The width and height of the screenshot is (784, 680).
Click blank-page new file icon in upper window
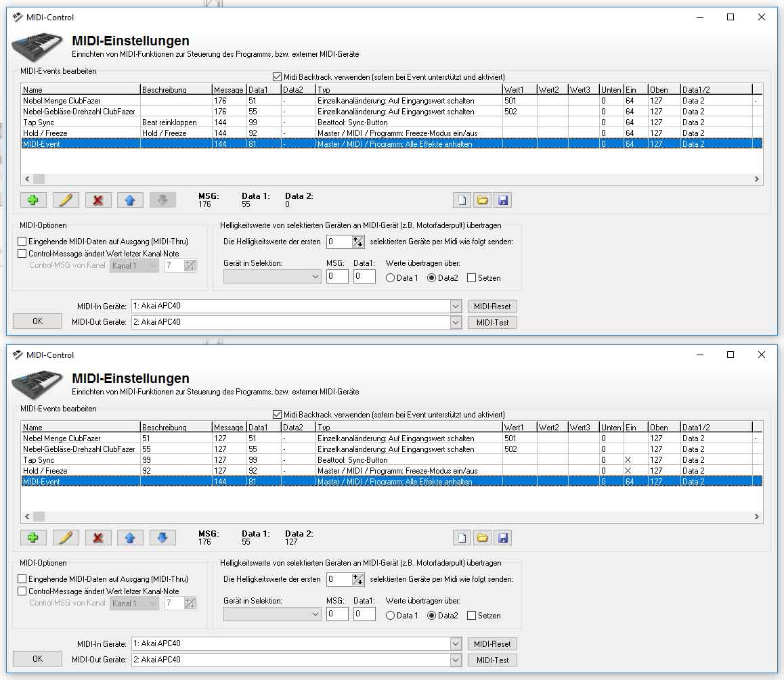(x=462, y=200)
